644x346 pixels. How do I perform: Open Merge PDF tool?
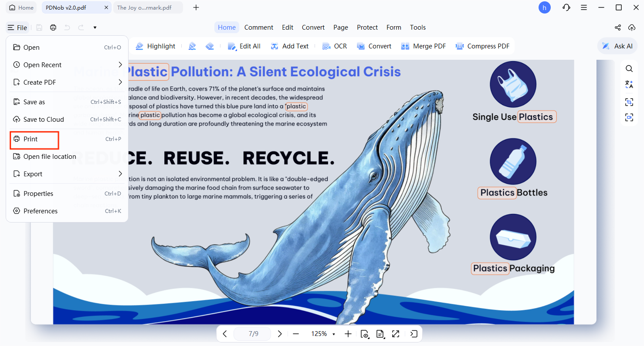(x=424, y=46)
